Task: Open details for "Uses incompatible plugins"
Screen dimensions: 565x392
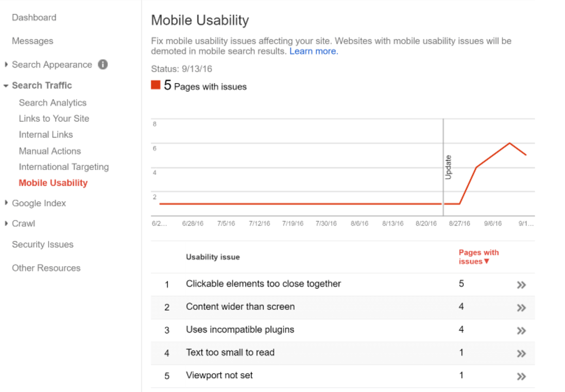Action: (521, 331)
